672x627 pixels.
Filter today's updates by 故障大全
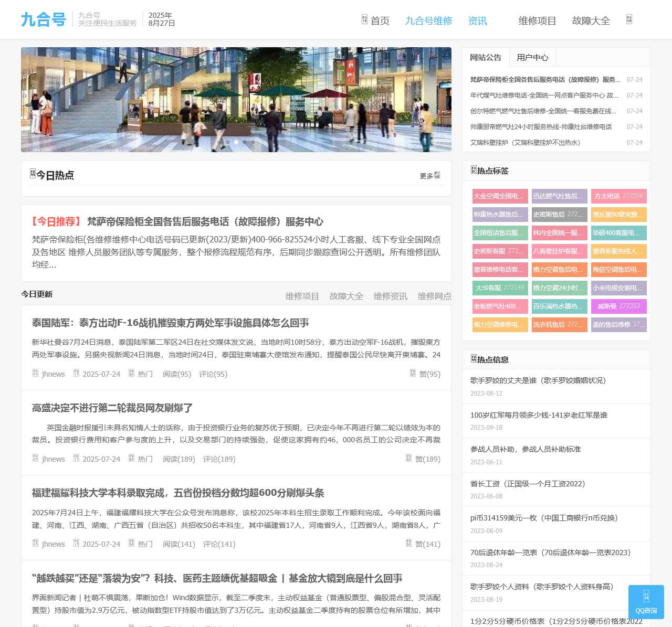click(346, 296)
